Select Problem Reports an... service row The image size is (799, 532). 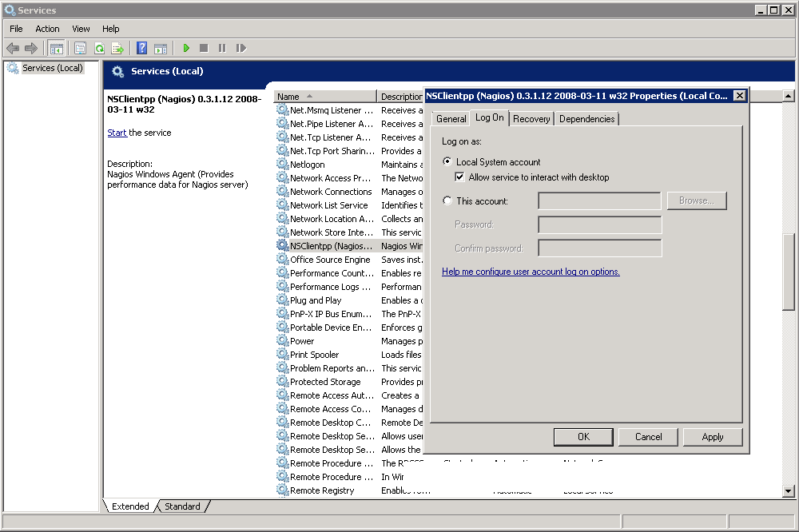click(350, 368)
